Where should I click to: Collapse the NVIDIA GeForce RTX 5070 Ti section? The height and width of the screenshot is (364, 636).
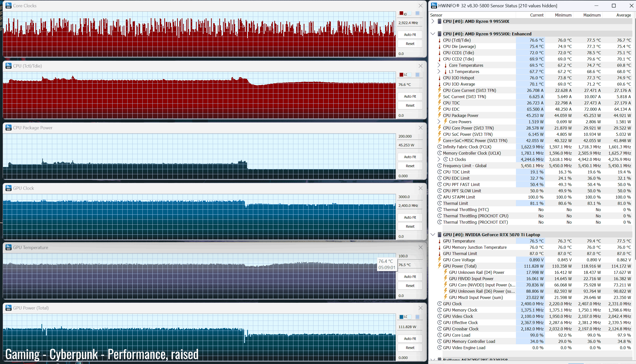(433, 235)
